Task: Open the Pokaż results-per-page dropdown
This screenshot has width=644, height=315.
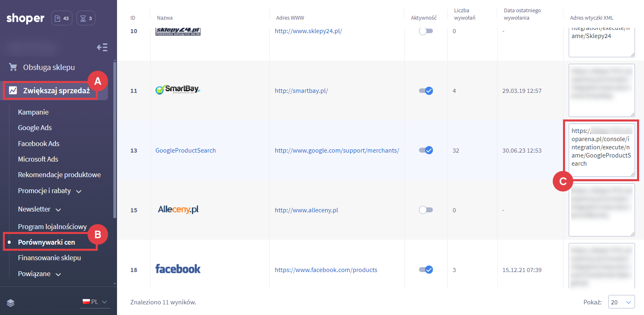Action: click(621, 302)
